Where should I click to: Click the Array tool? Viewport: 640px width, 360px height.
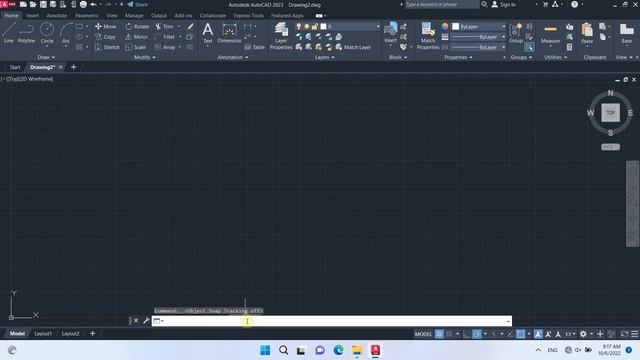[x=165, y=47]
